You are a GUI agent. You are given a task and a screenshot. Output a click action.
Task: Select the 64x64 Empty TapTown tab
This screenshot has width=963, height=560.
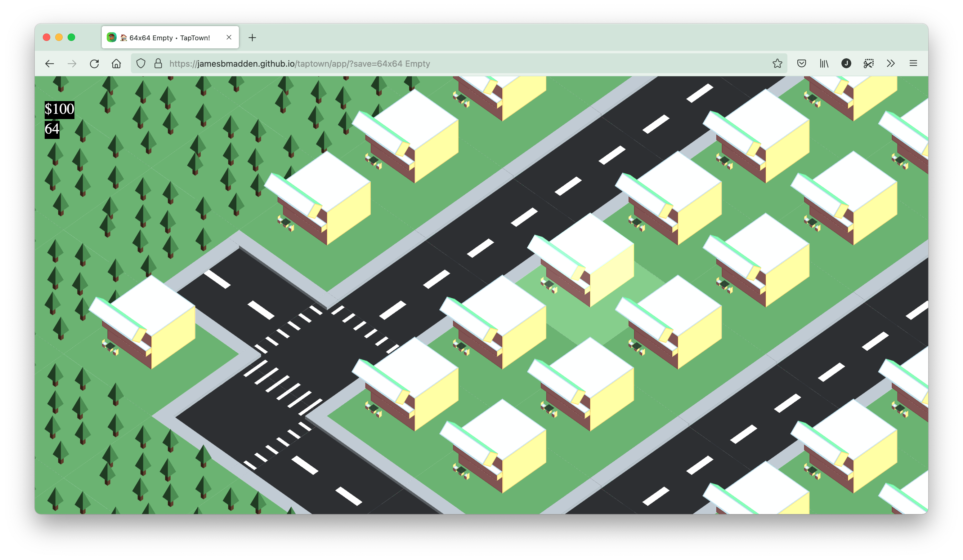pos(169,38)
